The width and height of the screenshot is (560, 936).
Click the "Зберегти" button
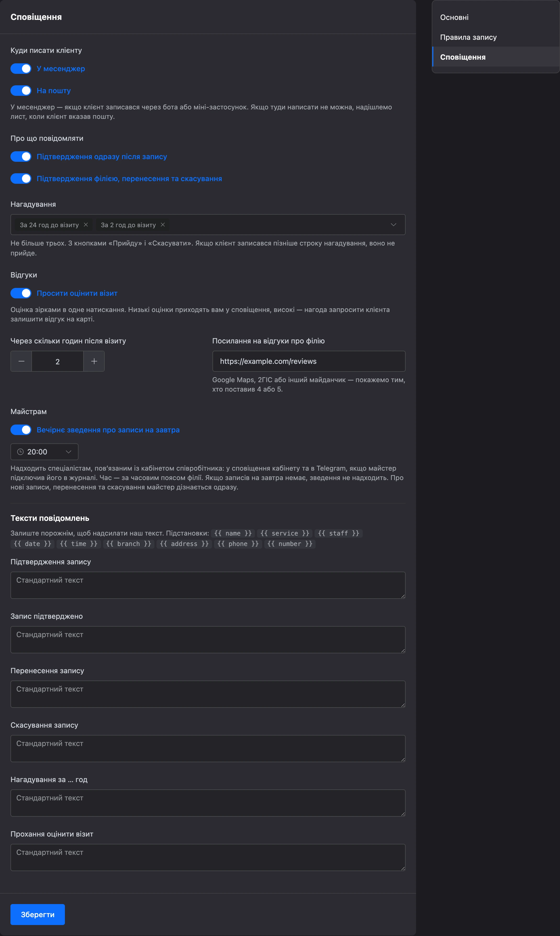click(38, 915)
